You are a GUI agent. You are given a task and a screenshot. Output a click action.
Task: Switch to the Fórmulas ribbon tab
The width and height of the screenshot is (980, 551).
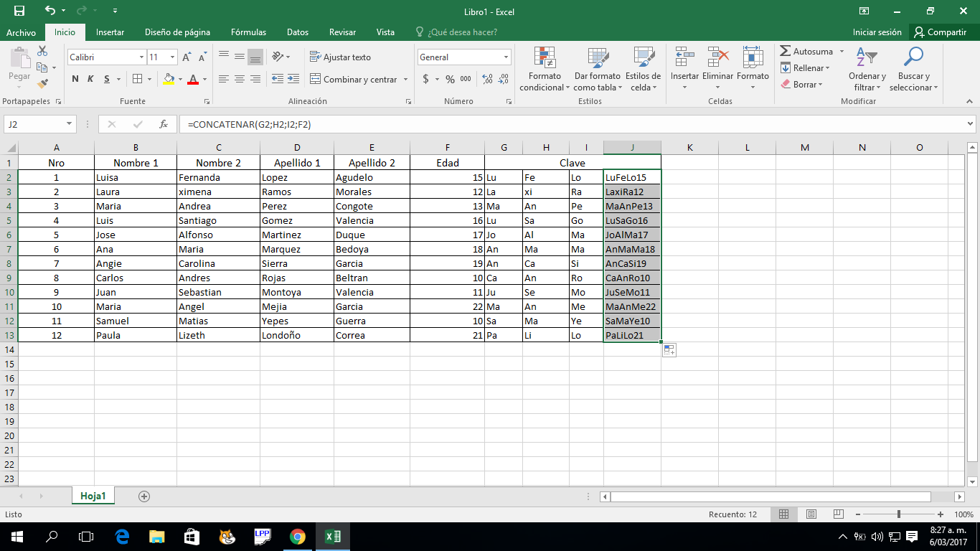248,32
